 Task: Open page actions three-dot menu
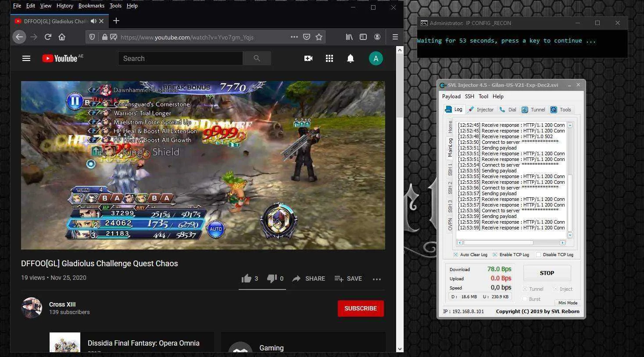(294, 37)
